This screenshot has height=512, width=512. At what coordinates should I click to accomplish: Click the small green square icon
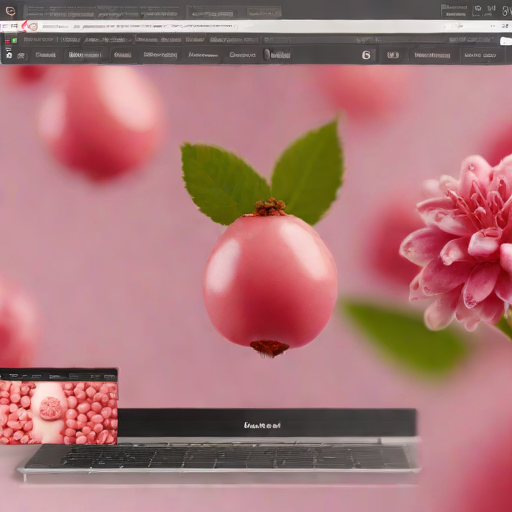14,41
